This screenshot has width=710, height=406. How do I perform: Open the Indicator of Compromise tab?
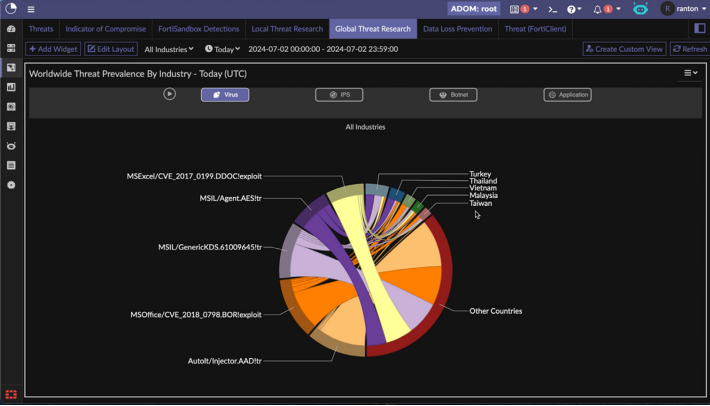[x=105, y=29]
